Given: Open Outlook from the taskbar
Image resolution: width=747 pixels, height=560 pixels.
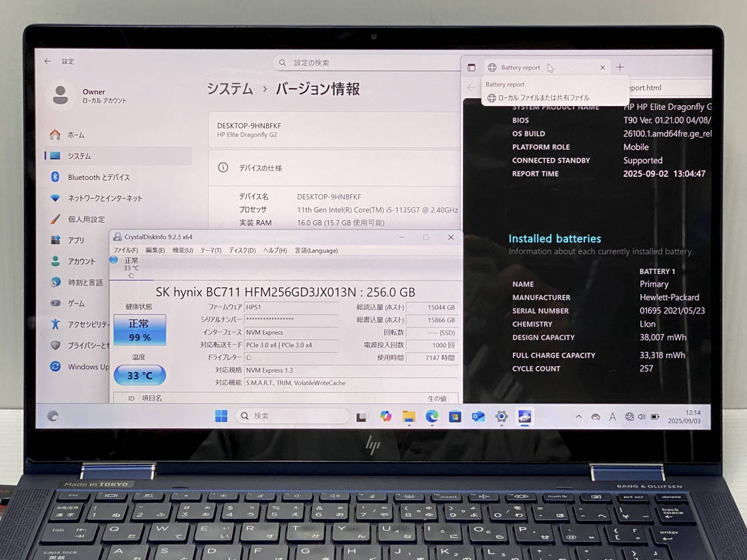Looking at the screenshot, I should (478, 417).
